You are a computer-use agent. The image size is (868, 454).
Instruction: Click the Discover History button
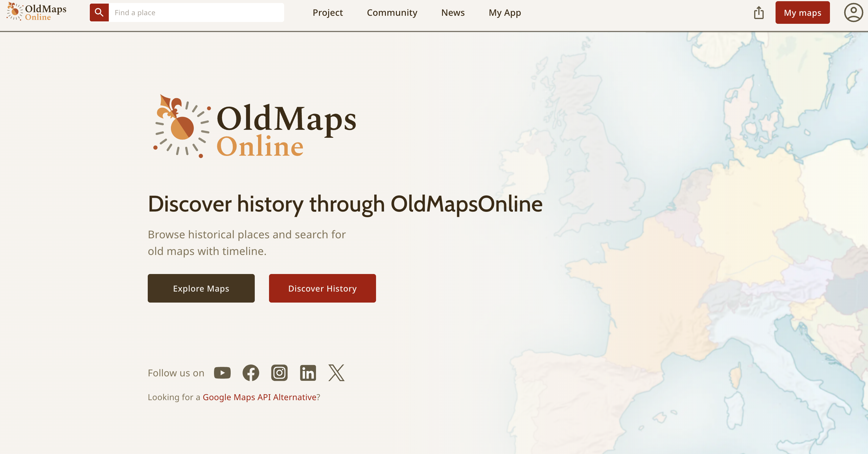point(322,288)
